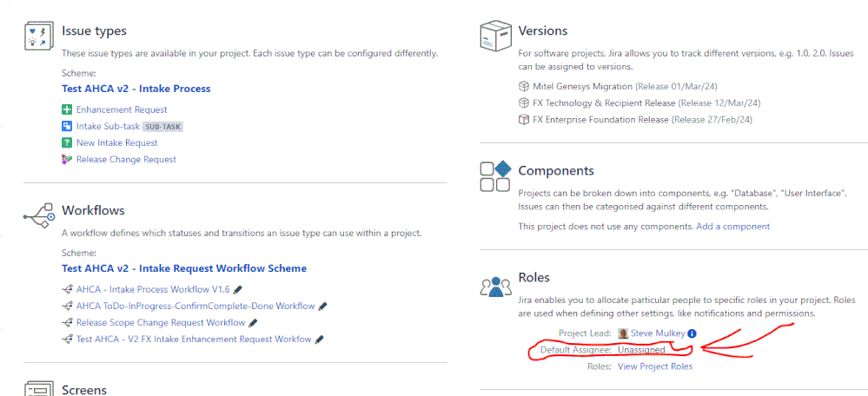The width and height of the screenshot is (868, 396).
Task: Click the Project Lead label
Action: pyautogui.click(x=585, y=333)
